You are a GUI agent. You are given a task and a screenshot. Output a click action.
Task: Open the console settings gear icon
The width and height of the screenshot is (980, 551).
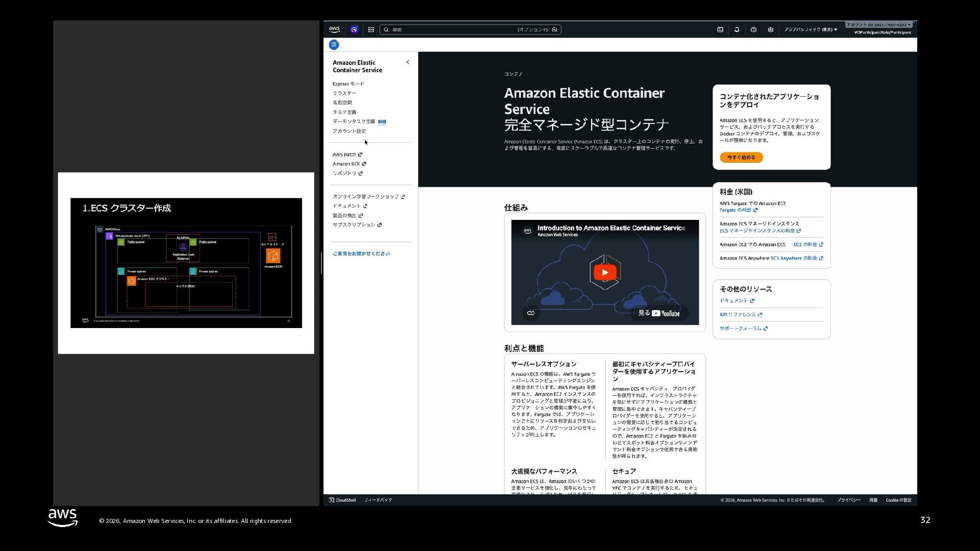[x=770, y=30]
